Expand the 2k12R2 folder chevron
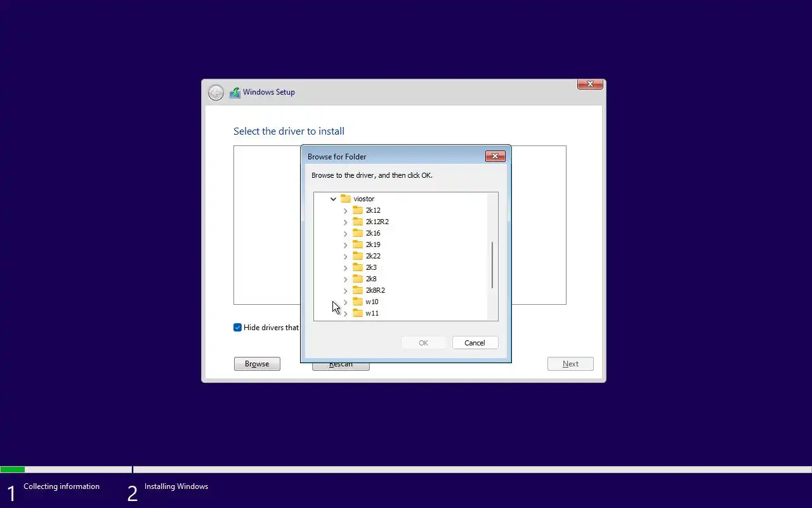The image size is (812, 508). [345, 222]
